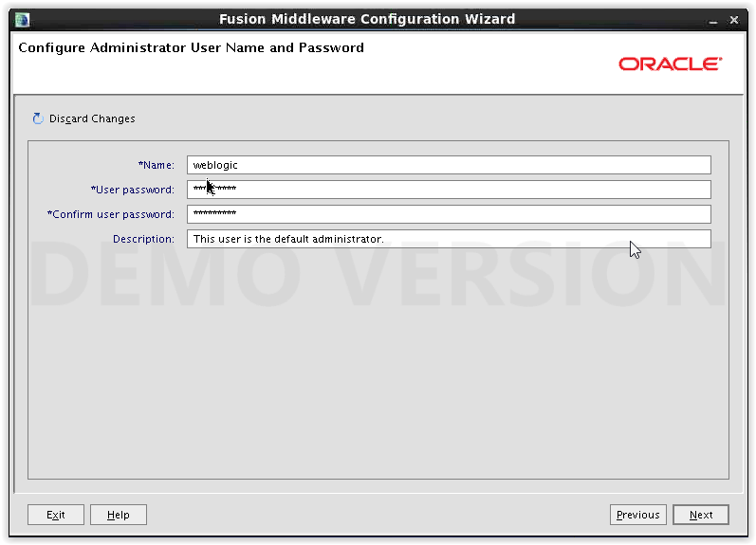This screenshot has width=756, height=545.
Task: Open Help for this page
Action: click(x=119, y=515)
